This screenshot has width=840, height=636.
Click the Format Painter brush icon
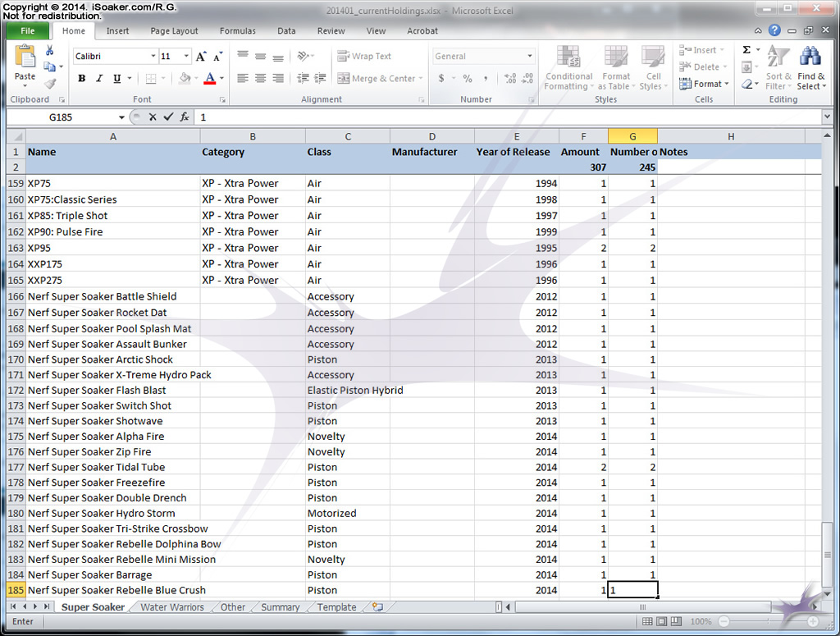tap(50, 83)
